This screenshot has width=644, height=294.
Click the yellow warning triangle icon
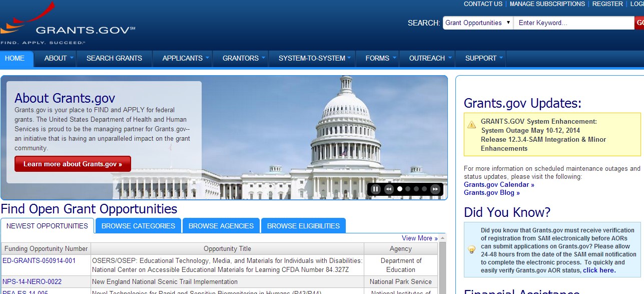tap(471, 125)
